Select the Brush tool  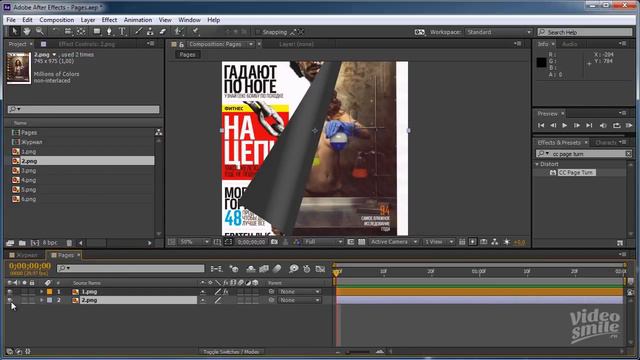(x=138, y=31)
